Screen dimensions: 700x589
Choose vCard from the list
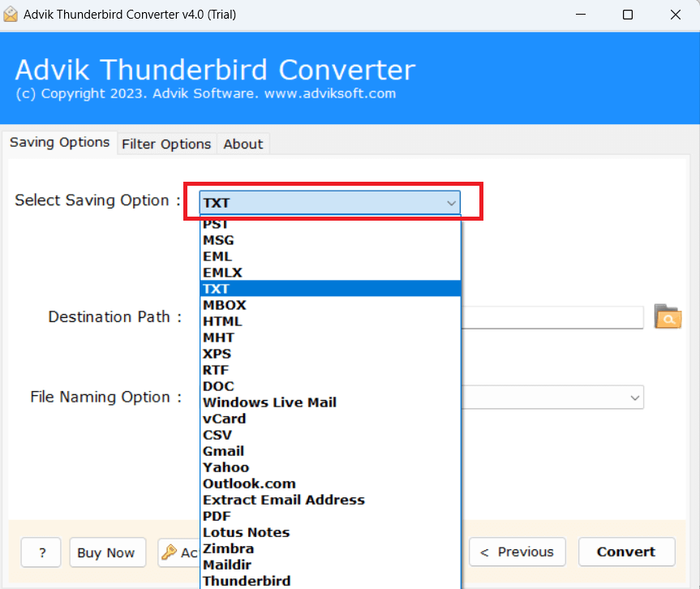(x=330, y=419)
